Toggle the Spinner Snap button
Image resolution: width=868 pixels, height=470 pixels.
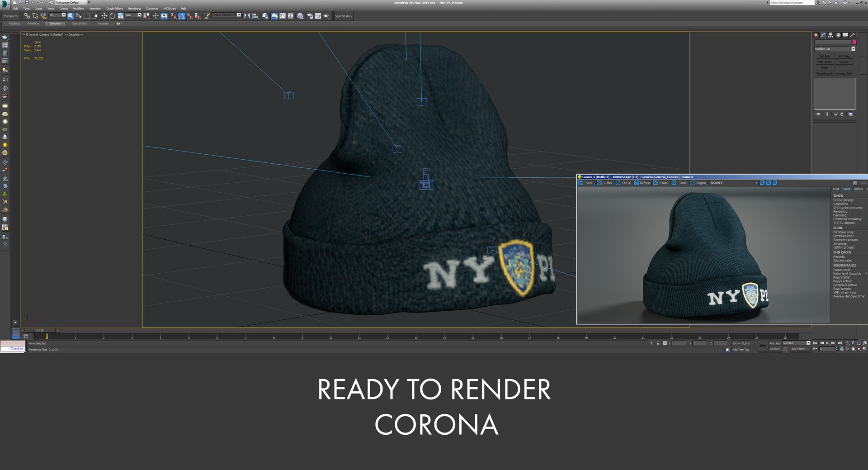[x=198, y=16]
